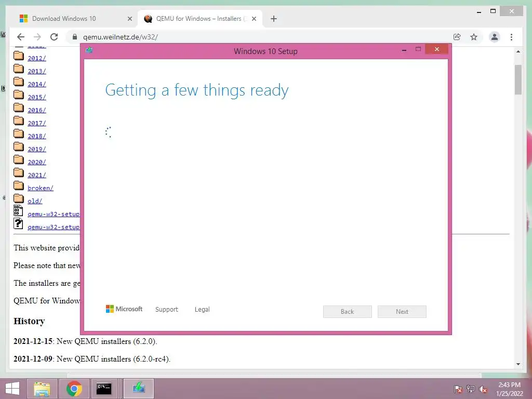Click the Chrome forward navigation arrow
The width and height of the screenshot is (532, 399).
click(x=37, y=37)
